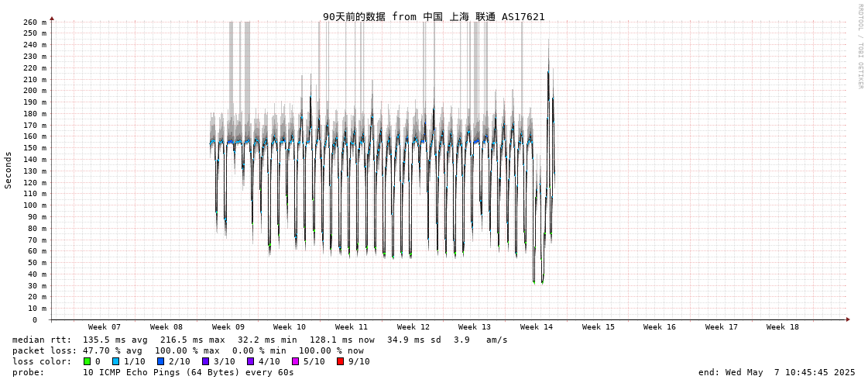This screenshot has height=383, width=868.
Task: Click the '10 m' y-axis value
Action: click(38, 308)
